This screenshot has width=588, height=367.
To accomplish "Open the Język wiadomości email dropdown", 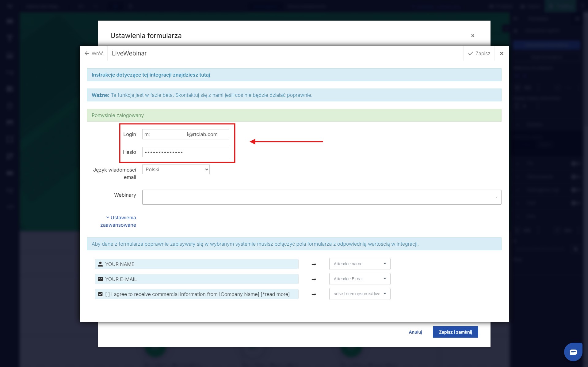I will coord(176,169).
